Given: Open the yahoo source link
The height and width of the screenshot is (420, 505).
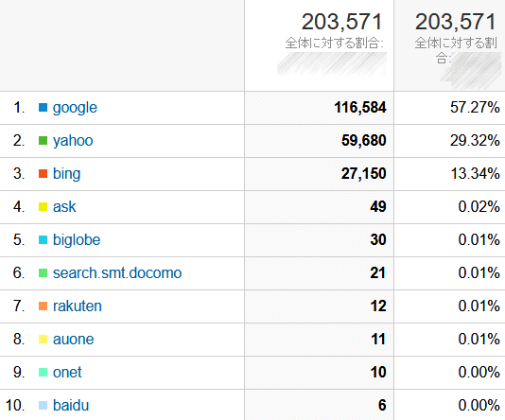Looking at the screenshot, I should (x=73, y=141).
